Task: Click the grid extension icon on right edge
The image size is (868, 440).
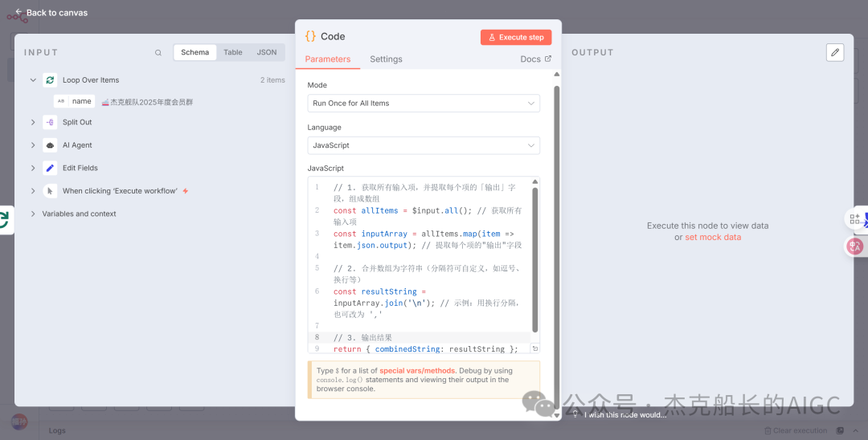Action: click(x=854, y=219)
